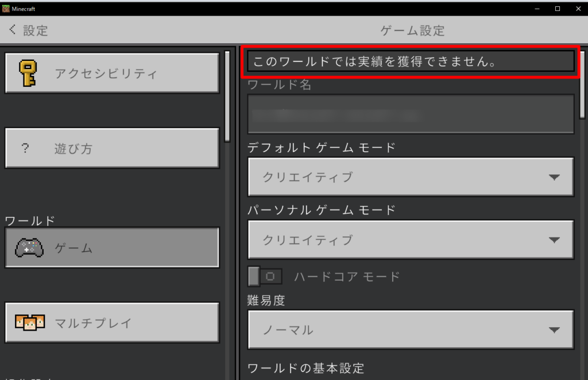Click the back arrow chevron next to 設定

(x=13, y=30)
